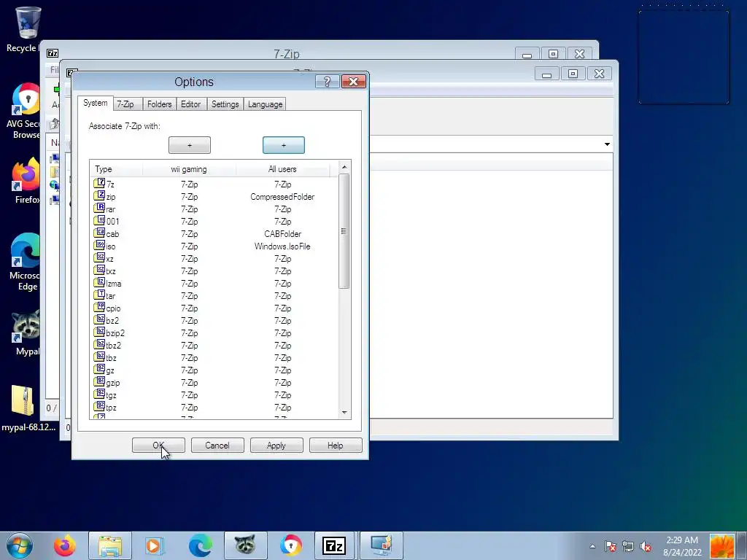Open Firefox from the taskbar
Viewport: 747px width, 560px height.
tap(65, 545)
